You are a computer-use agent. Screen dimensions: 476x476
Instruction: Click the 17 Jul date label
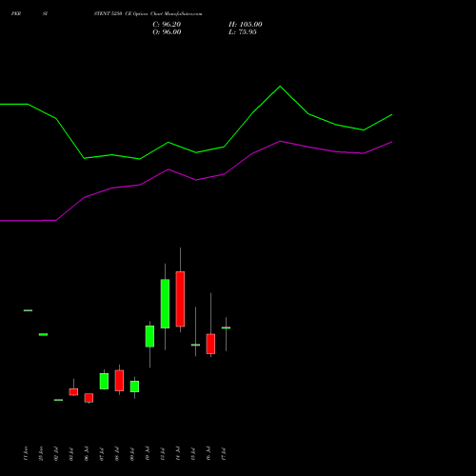[x=224, y=453]
